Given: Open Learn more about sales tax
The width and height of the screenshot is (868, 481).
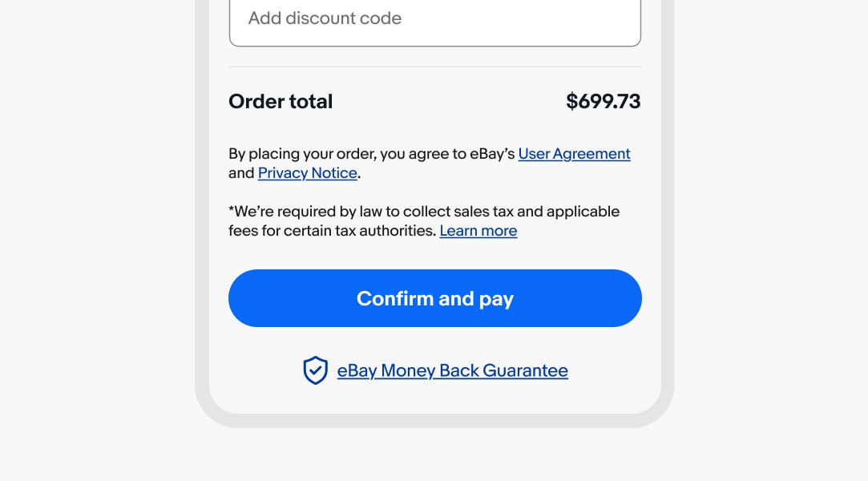Looking at the screenshot, I should click(478, 231).
